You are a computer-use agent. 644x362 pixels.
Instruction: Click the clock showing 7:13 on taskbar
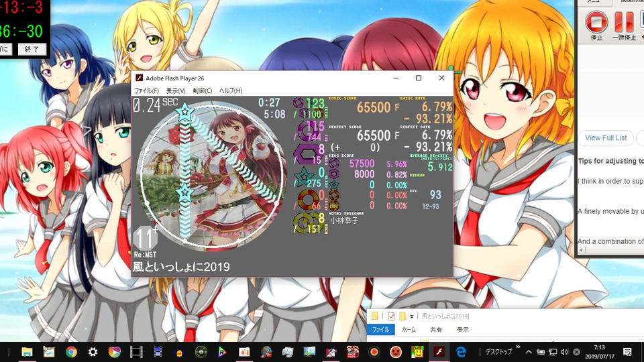[599, 352]
